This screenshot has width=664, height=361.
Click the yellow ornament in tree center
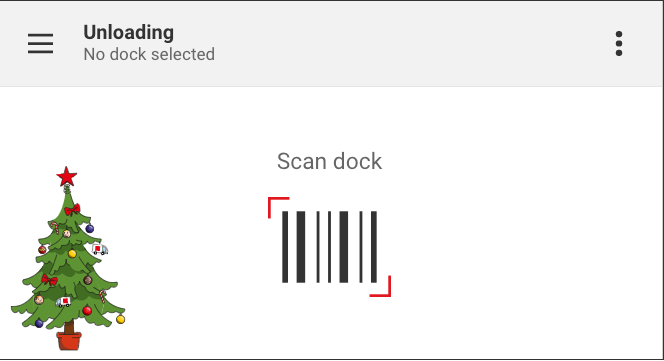tap(72, 254)
